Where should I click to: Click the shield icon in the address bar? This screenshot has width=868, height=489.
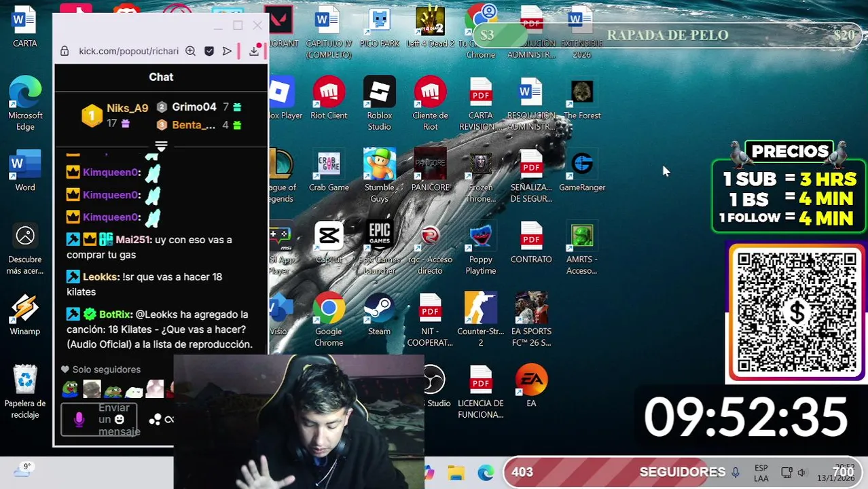point(209,51)
